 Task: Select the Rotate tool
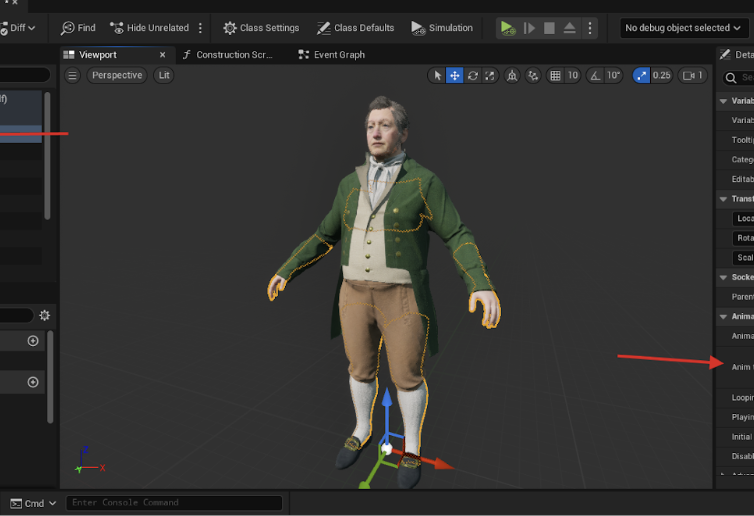473,76
